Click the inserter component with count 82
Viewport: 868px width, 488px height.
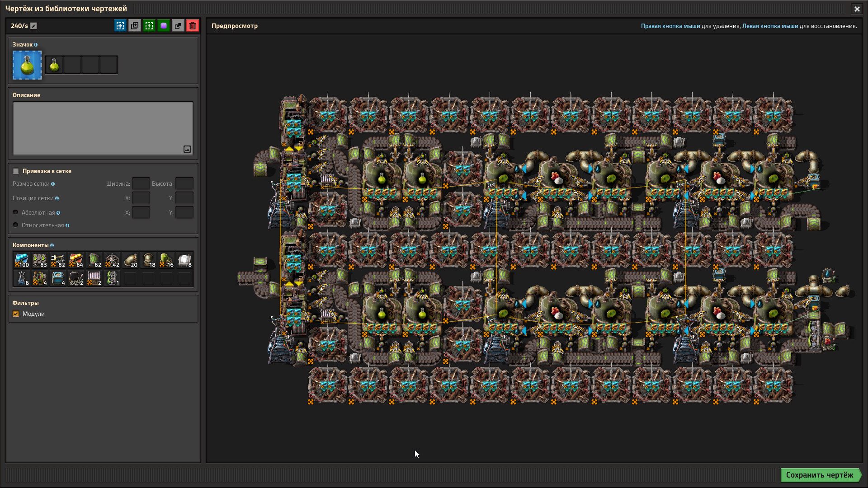tap(58, 260)
